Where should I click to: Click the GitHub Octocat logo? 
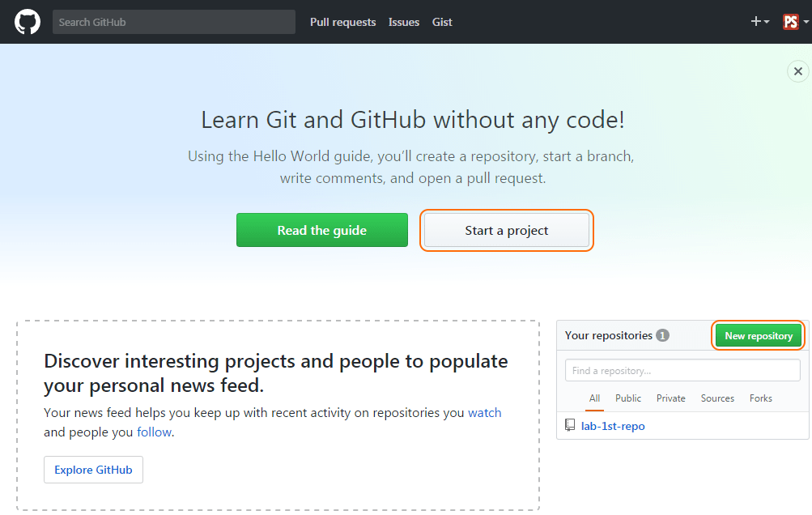(x=28, y=22)
